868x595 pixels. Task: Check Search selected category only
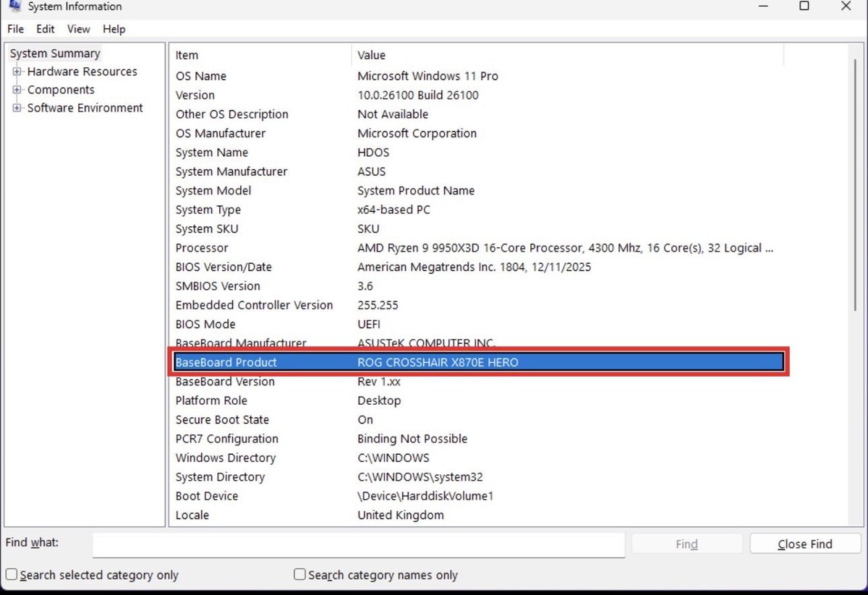(11, 575)
